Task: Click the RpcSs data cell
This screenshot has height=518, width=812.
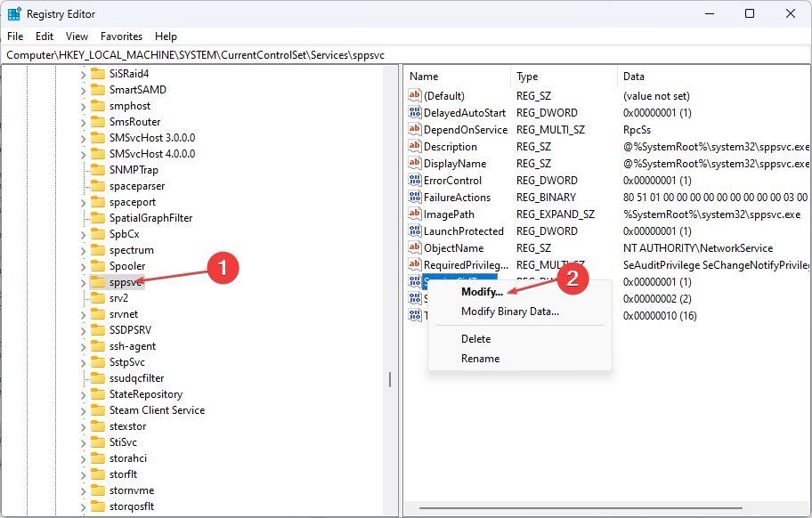Action: coord(637,129)
